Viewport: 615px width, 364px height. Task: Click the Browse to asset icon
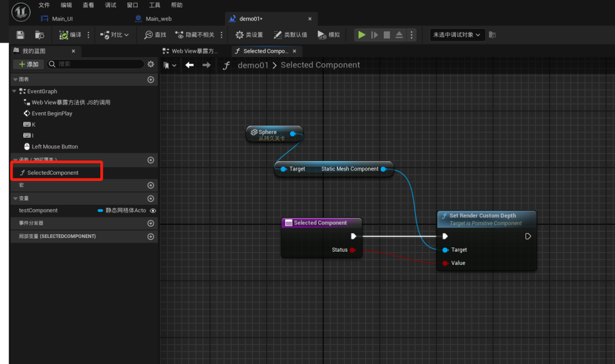[40, 35]
